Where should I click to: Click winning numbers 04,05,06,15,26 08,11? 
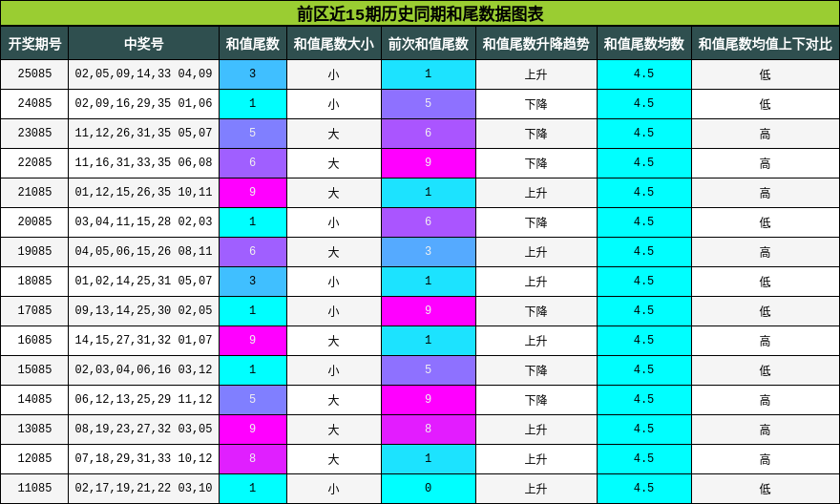143,251
